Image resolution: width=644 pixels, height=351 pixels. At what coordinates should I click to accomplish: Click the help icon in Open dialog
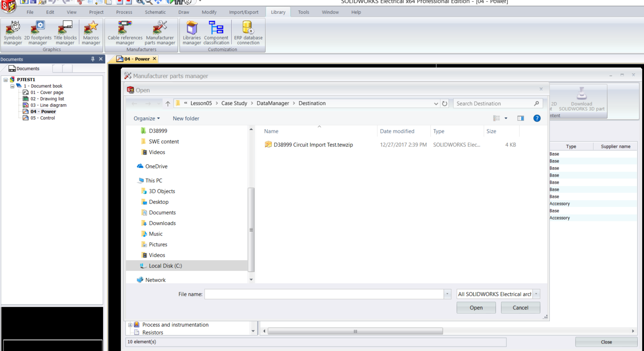click(x=537, y=118)
